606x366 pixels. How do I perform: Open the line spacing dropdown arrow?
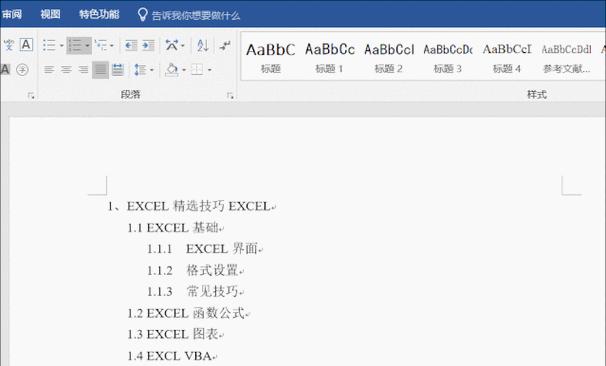click(152, 70)
